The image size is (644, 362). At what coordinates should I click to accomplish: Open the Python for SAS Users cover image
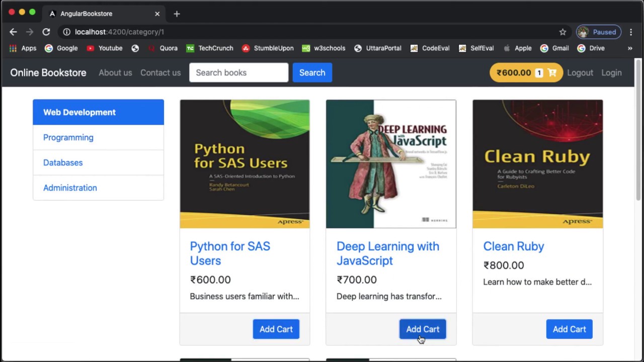245,164
